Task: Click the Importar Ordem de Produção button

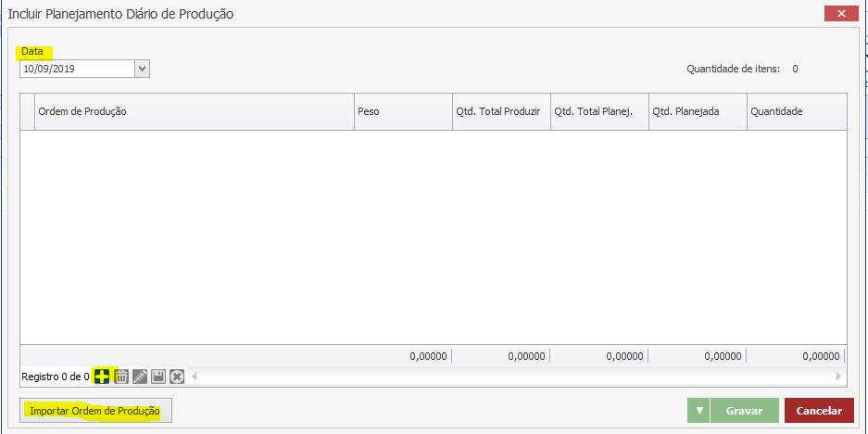Action: [x=95, y=411]
